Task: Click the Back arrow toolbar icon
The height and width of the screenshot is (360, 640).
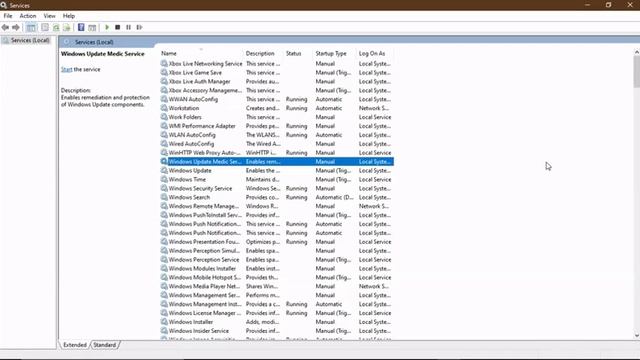Action: [x=5, y=27]
